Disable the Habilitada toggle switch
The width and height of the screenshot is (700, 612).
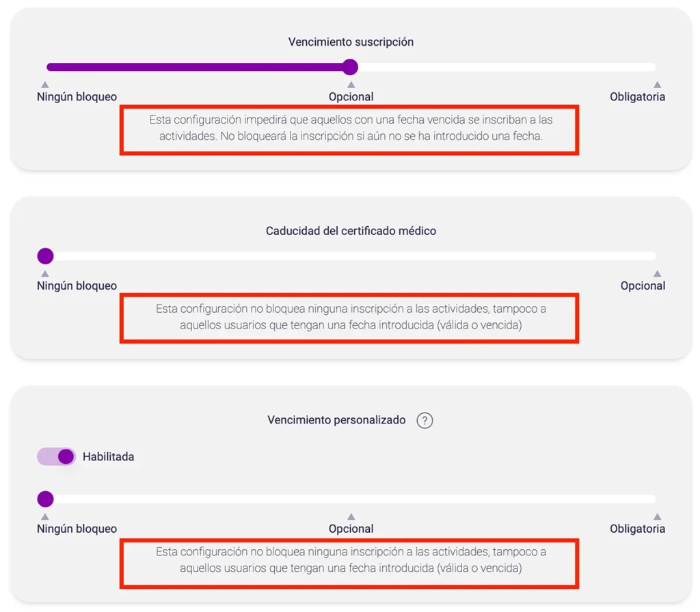(57, 456)
